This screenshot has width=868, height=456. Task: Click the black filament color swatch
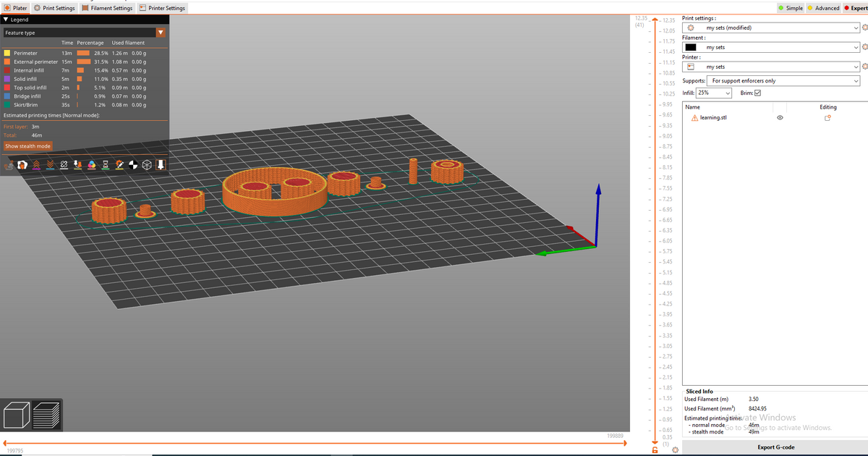[x=691, y=47]
